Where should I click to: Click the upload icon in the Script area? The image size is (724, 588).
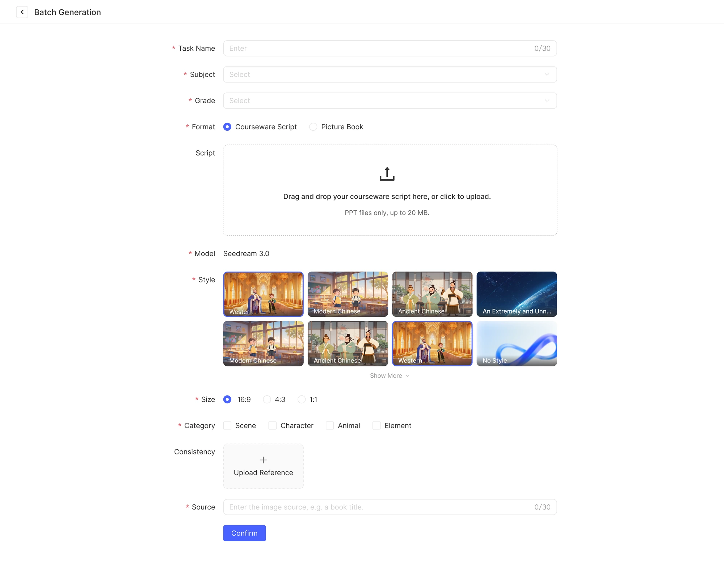click(x=387, y=174)
